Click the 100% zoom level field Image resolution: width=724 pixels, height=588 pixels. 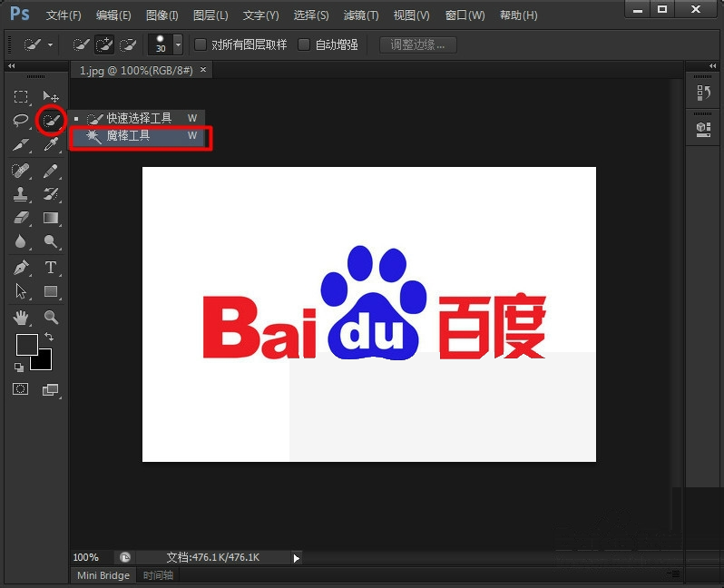click(x=86, y=557)
